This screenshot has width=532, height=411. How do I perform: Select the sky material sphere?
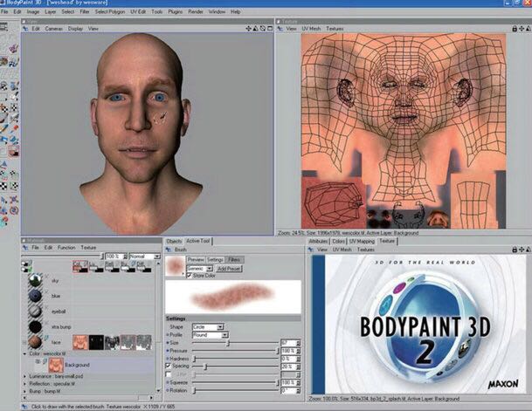(x=35, y=280)
